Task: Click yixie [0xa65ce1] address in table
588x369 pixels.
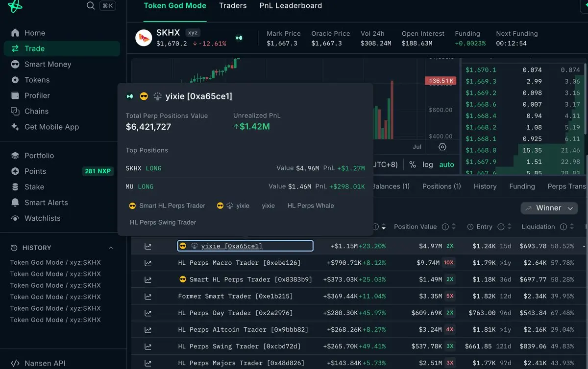Action: (232, 246)
